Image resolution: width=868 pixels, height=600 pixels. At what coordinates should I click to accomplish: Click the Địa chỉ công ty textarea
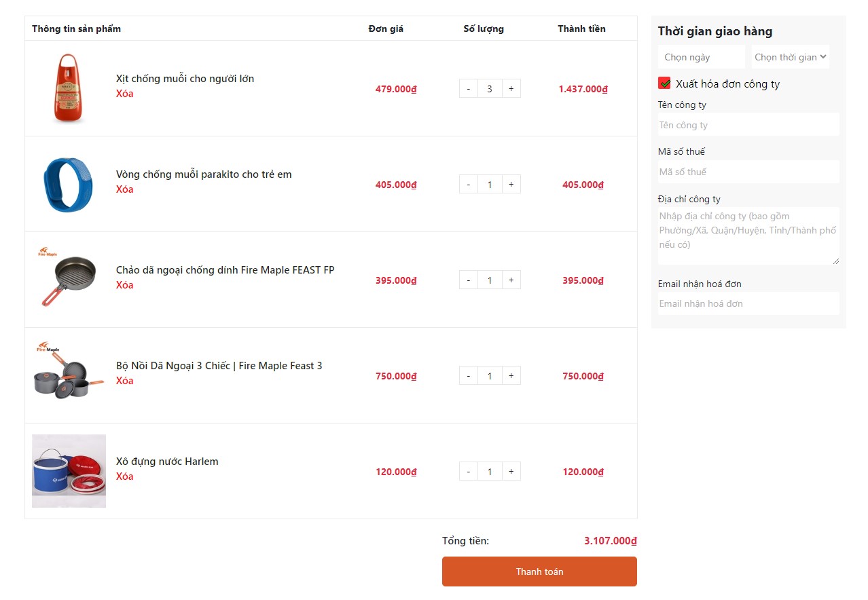point(748,236)
